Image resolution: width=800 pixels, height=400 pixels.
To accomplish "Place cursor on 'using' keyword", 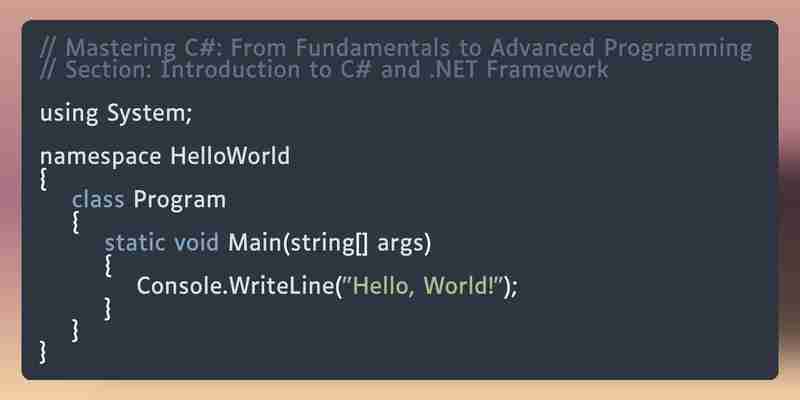I will (x=69, y=114).
